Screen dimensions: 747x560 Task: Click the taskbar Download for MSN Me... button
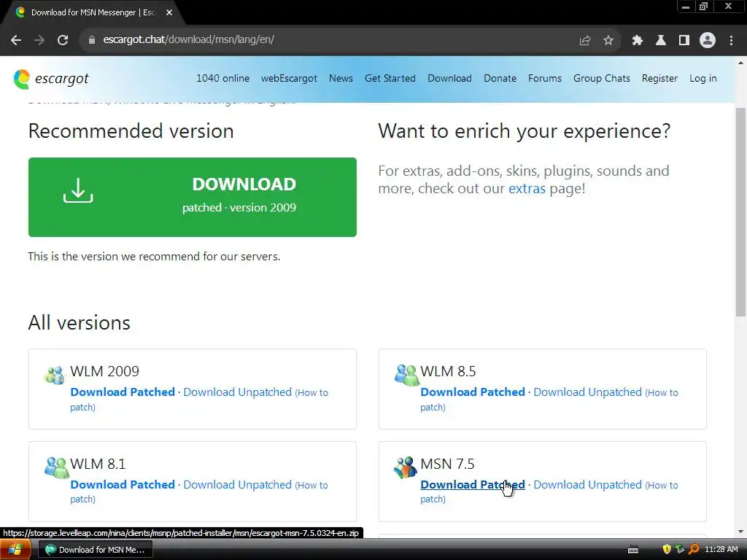pyautogui.click(x=96, y=550)
